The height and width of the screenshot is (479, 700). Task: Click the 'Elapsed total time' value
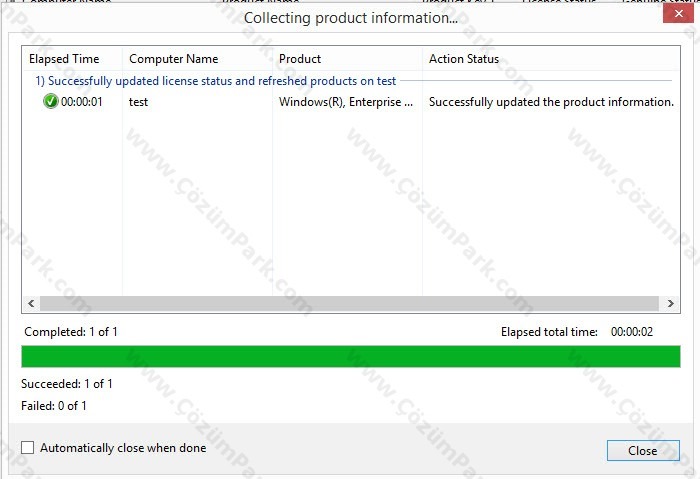tap(632, 332)
